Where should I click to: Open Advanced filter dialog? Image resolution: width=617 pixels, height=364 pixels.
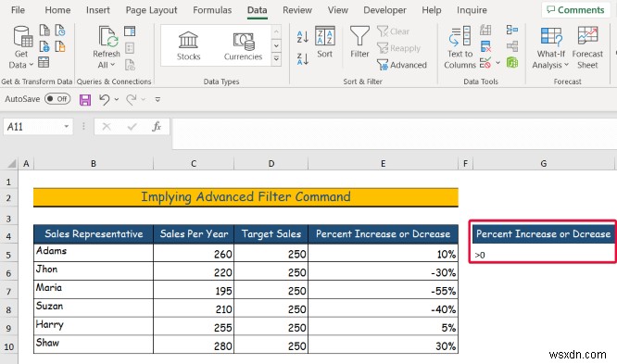pyautogui.click(x=402, y=65)
